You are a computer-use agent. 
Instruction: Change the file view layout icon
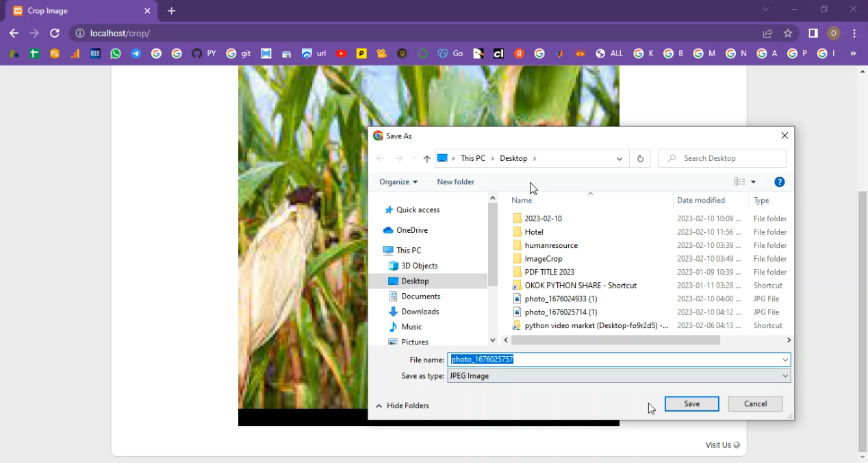pos(739,182)
